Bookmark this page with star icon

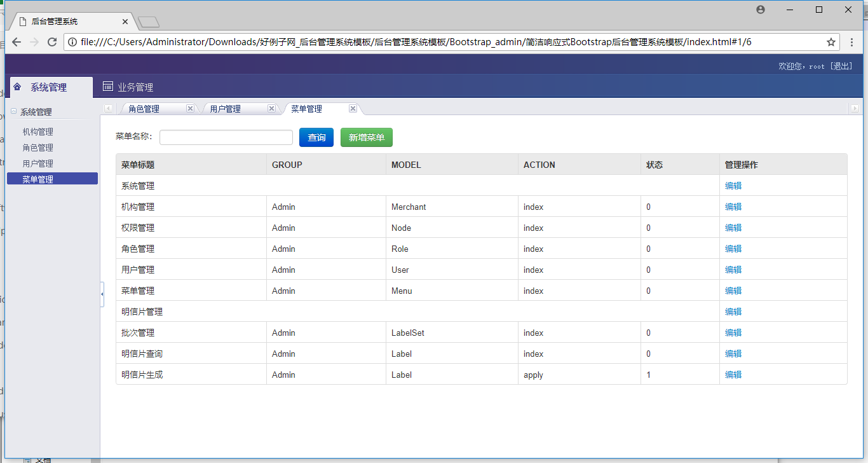831,42
